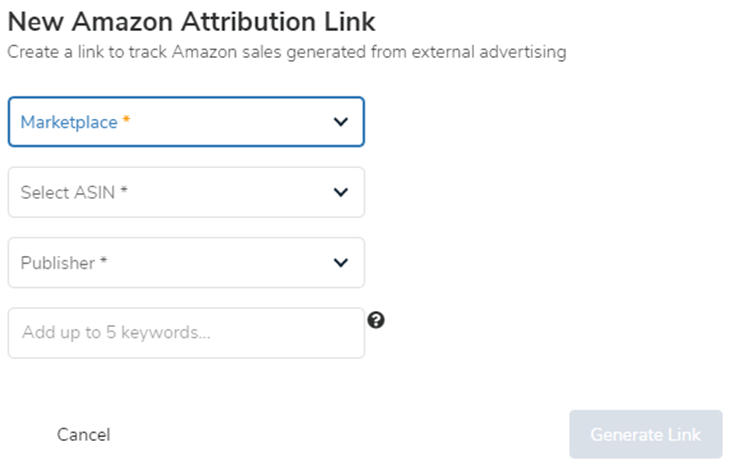Click the asterisk next to Select ASIN
The height and width of the screenshot is (465, 729).
click(x=124, y=191)
